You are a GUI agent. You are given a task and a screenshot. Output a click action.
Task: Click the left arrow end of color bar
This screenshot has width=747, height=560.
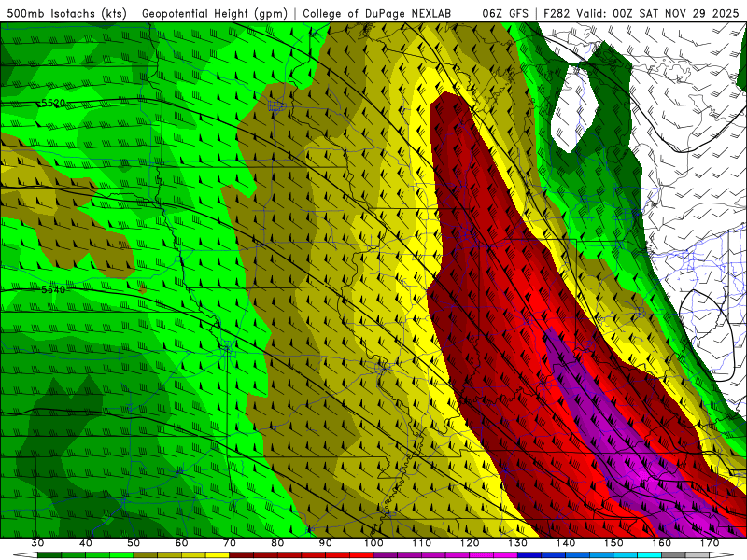point(25,555)
